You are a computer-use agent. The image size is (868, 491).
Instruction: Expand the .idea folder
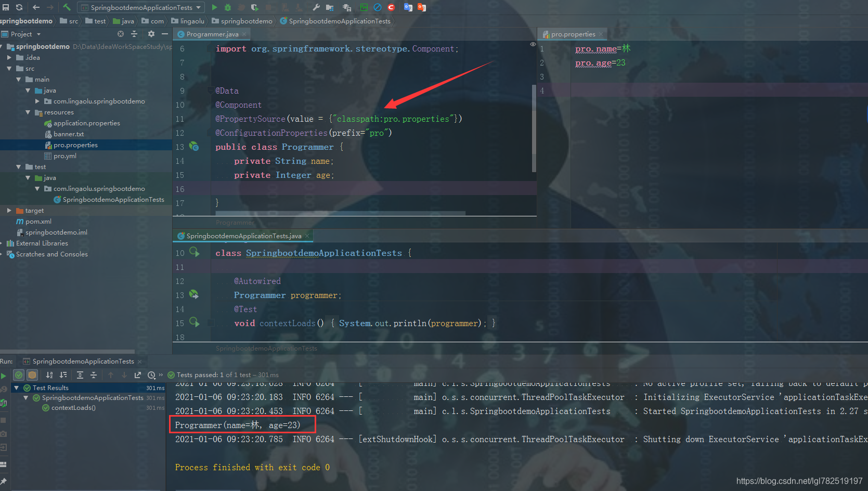pos(9,57)
